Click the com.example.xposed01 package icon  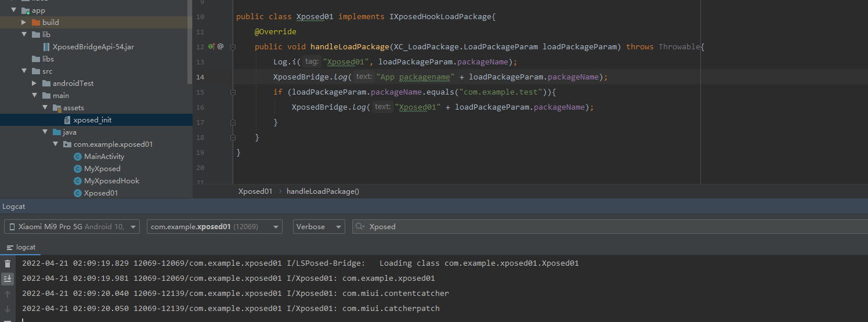67,144
